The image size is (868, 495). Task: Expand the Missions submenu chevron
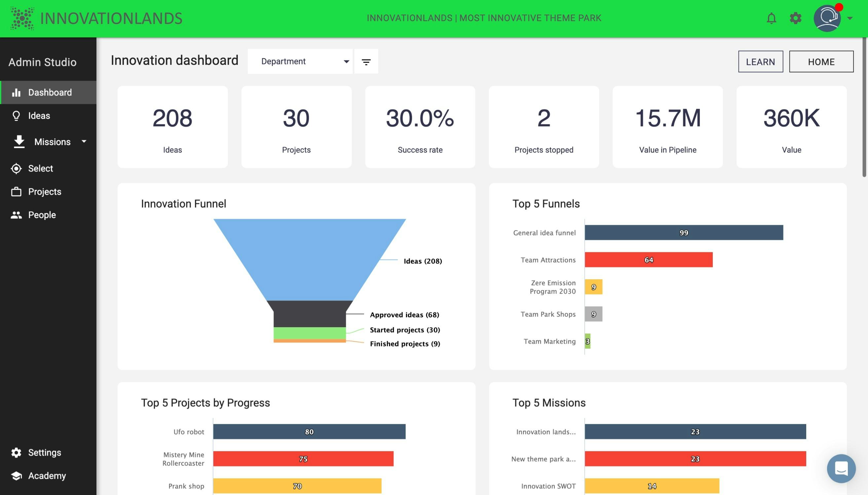click(x=84, y=142)
